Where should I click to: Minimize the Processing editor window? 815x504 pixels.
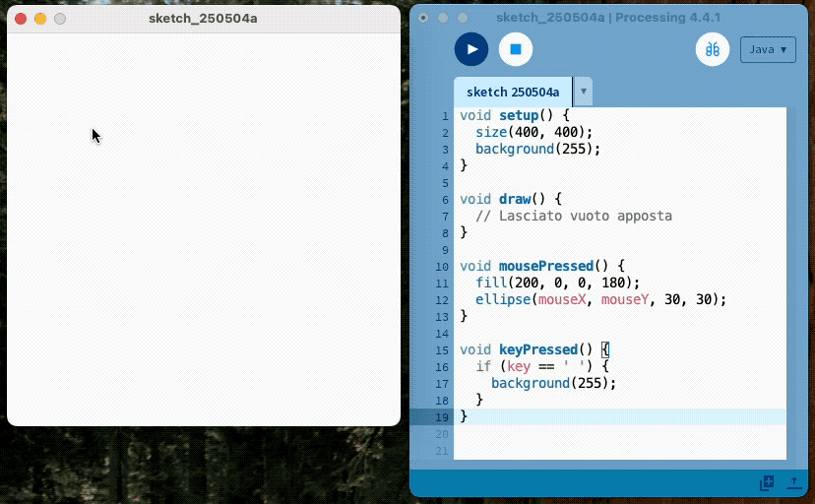[443, 18]
